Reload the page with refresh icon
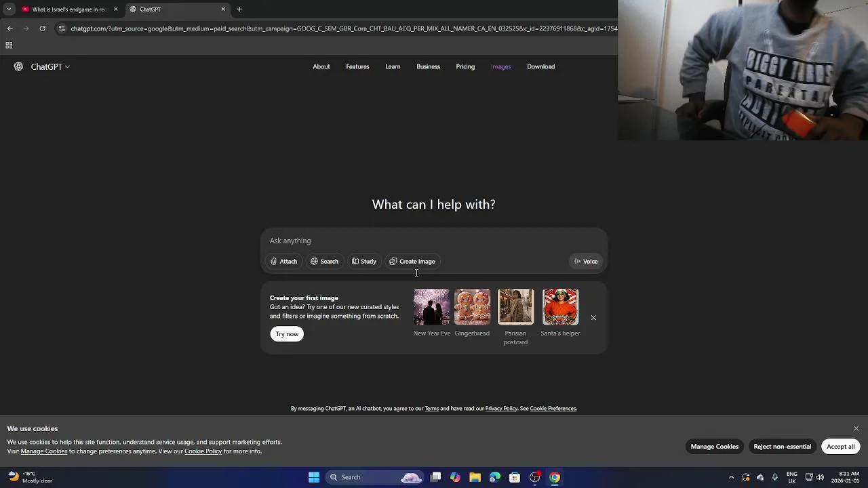 point(42,28)
